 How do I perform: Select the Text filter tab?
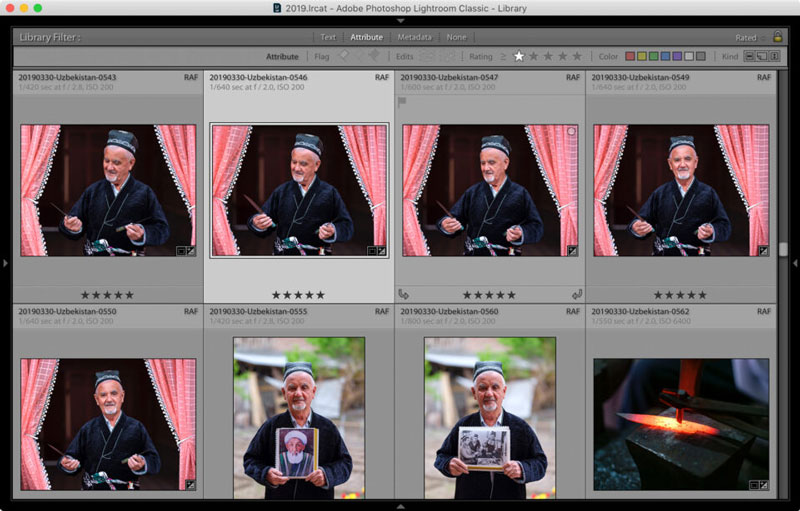(328, 37)
